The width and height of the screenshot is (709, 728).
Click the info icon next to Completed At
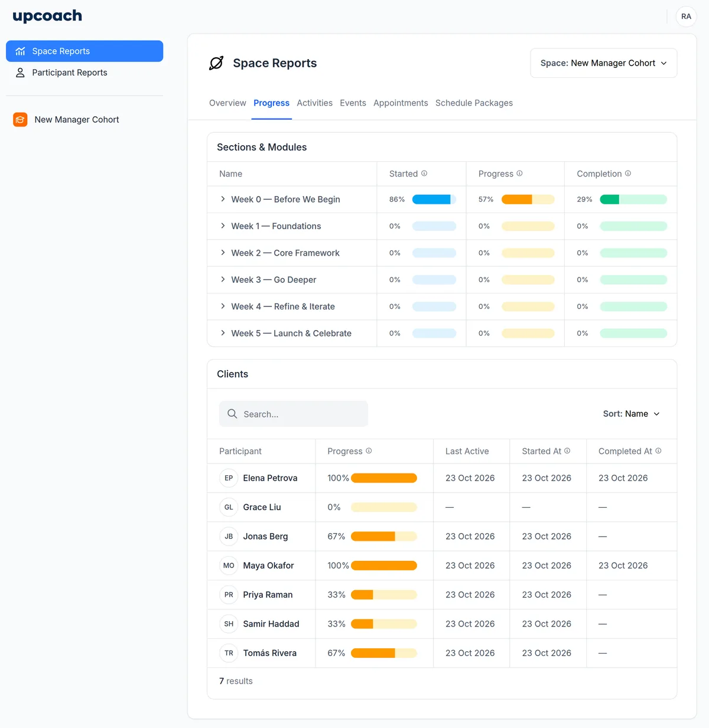(658, 451)
